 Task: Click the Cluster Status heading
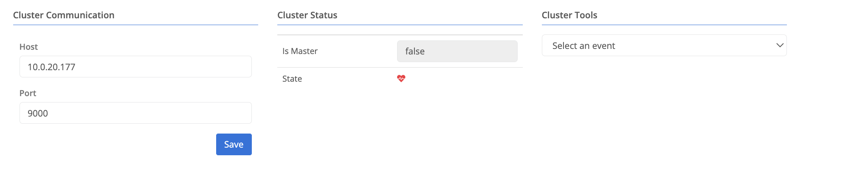click(x=307, y=15)
